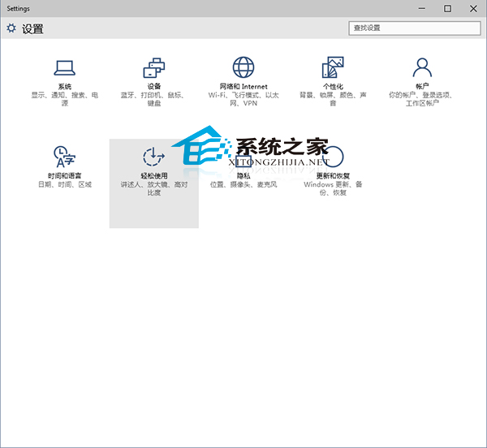
Task: Click the settings gear icon beside 设置
Action: 11,28
